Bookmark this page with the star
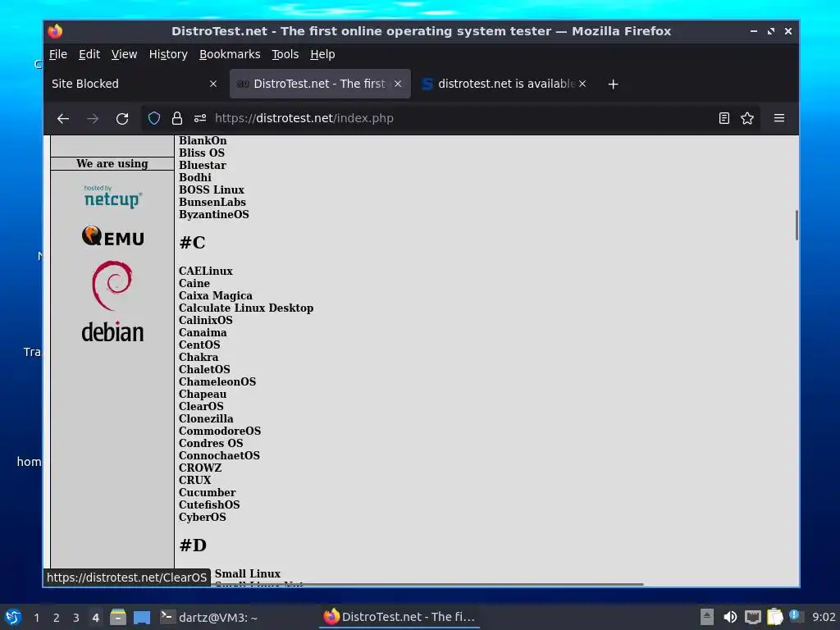 [x=747, y=118]
